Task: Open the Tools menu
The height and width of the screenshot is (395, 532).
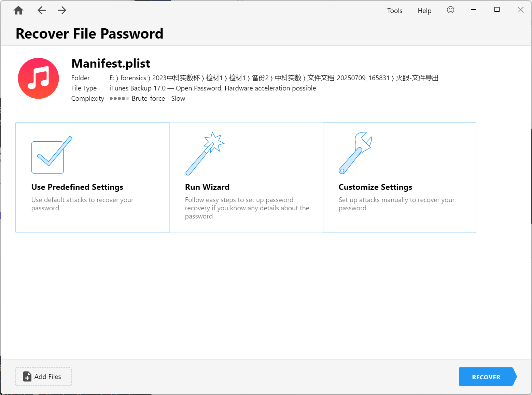Action: click(x=394, y=11)
